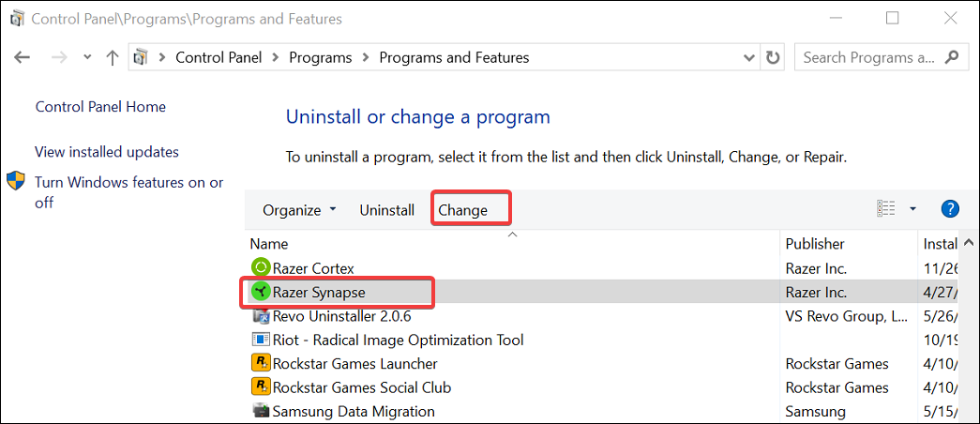Click the Razer Cortex program icon
The image size is (980, 424).
(x=261, y=268)
